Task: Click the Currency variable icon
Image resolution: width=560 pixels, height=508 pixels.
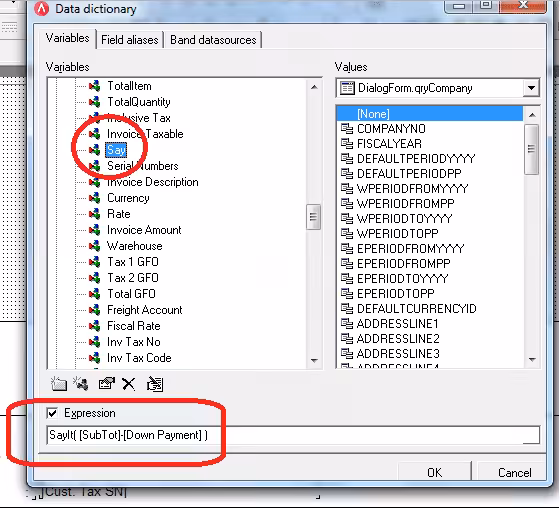Action: click(x=95, y=198)
